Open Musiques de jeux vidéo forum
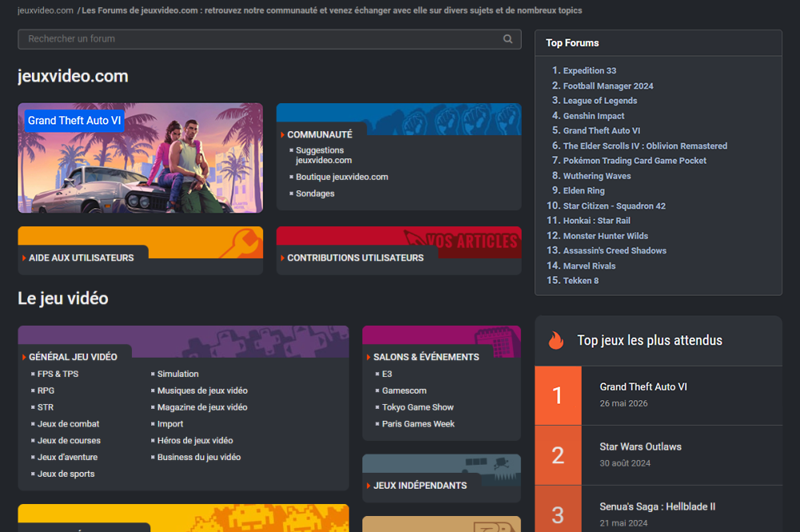Image resolution: width=800 pixels, height=532 pixels. point(202,390)
